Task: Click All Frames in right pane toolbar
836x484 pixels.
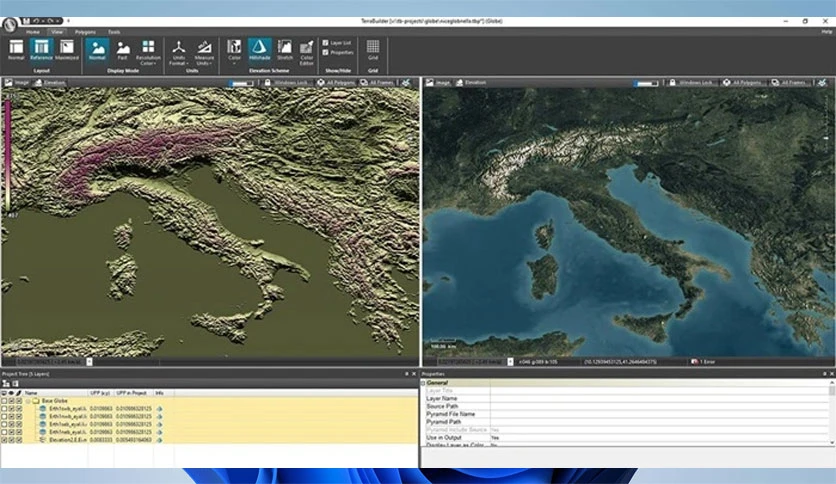Action: 793,83
